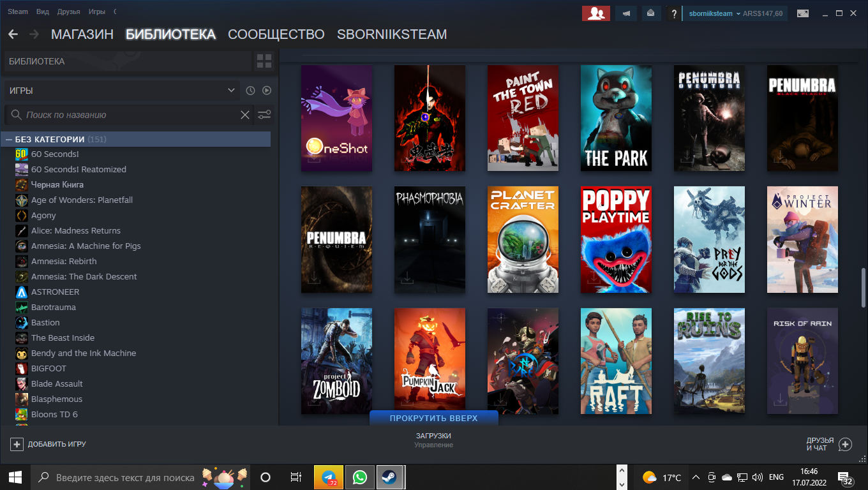Image resolution: width=868 pixels, height=490 pixels.
Task: Click the library grid vertical scrollbar thumb
Action: click(x=864, y=287)
